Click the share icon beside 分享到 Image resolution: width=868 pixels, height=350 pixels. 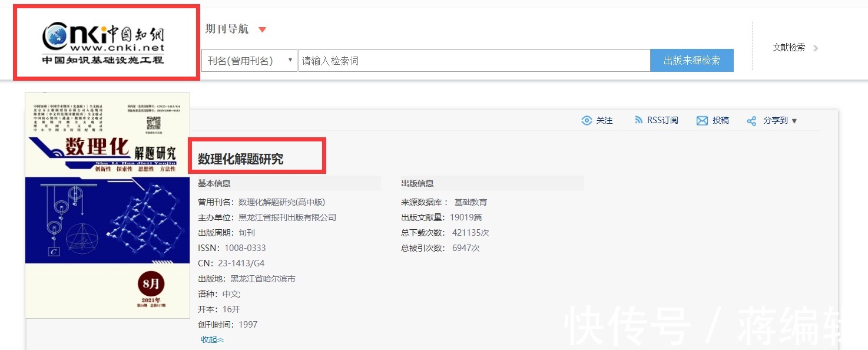click(x=751, y=121)
